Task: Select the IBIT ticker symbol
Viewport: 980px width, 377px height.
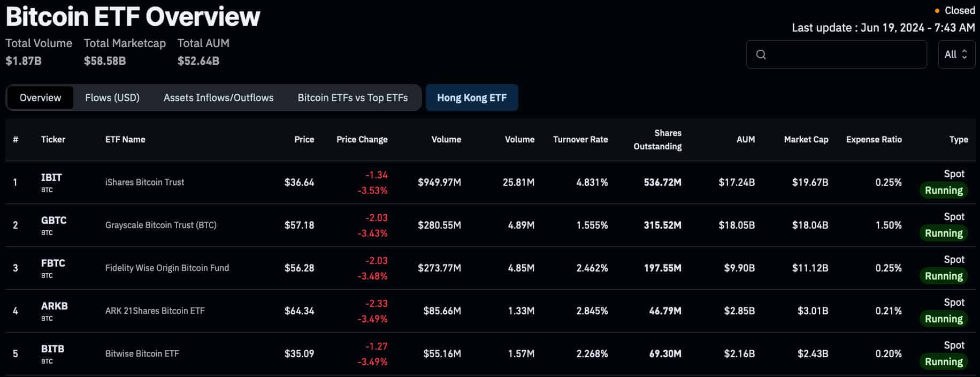Action: click(x=51, y=177)
